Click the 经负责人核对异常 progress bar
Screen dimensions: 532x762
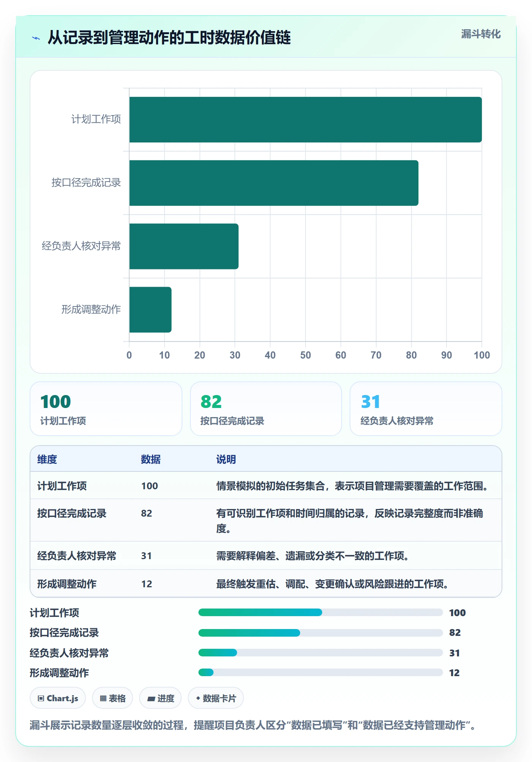tap(320, 653)
